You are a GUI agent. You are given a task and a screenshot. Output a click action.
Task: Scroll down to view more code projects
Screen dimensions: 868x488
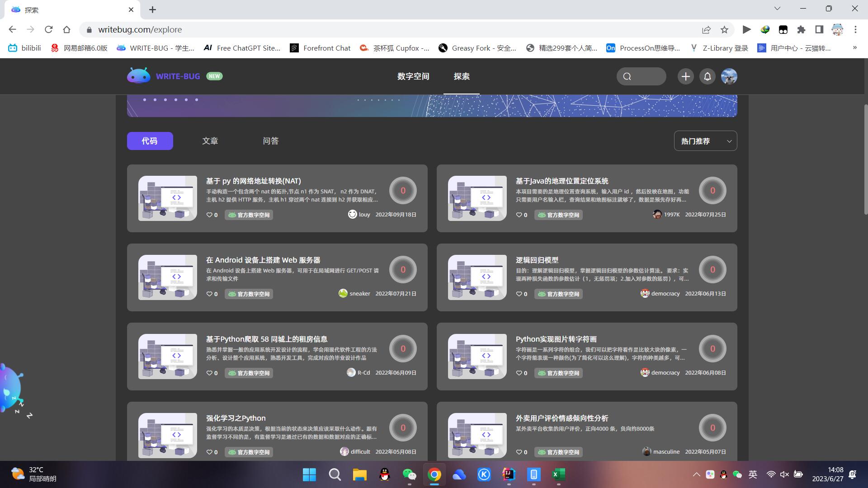[864, 357]
